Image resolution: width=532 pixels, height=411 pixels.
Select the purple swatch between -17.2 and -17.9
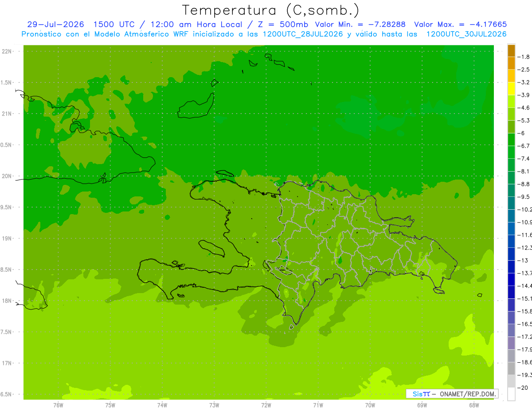(511, 343)
